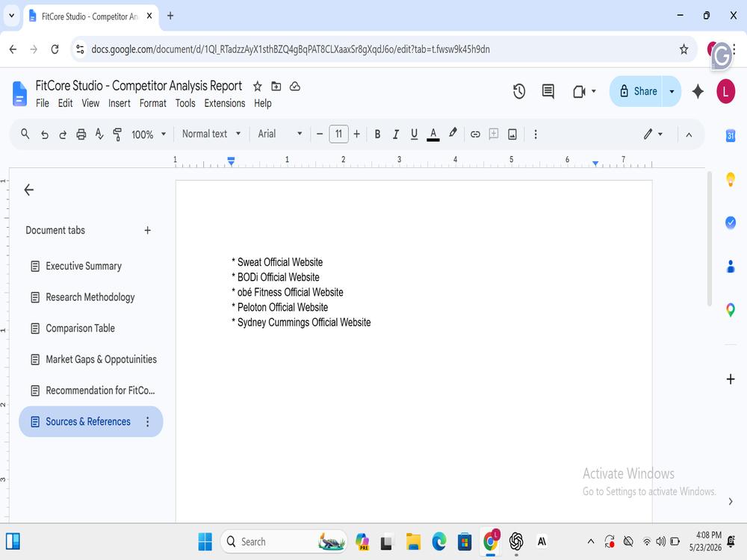This screenshot has width=747, height=560.
Task: Open File Explorer from taskbar
Action: (x=413, y=541)
